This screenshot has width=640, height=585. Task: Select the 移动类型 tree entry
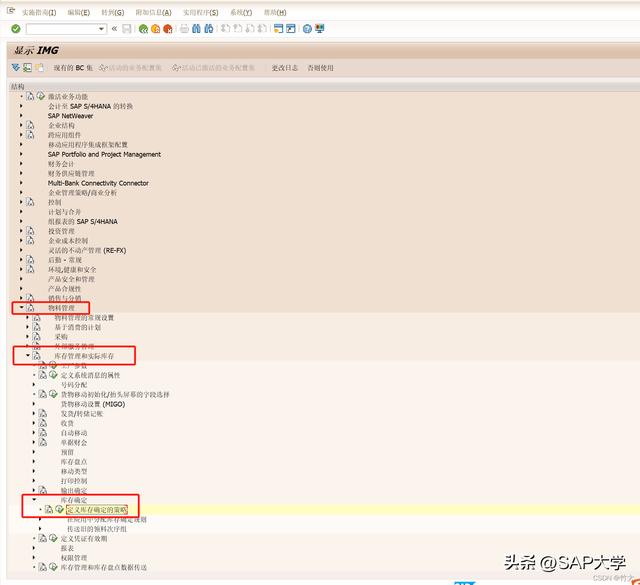[x=74, y=472]
